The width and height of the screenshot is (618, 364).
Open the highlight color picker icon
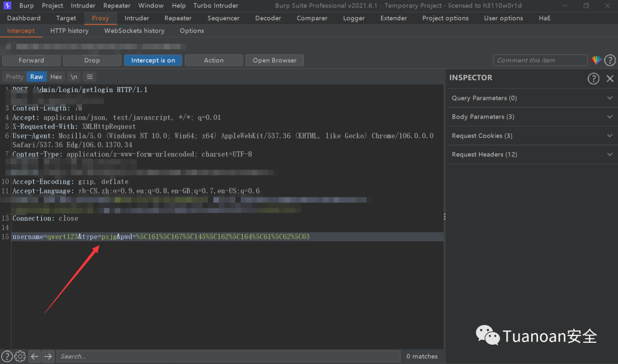click(x=596, y=60)
